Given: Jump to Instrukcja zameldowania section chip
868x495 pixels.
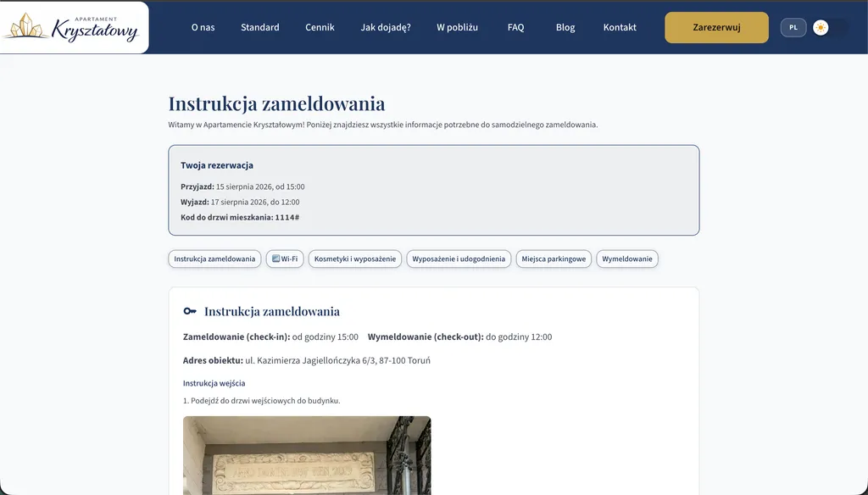Looking at the screenshot, I should (x=214, y=259).
